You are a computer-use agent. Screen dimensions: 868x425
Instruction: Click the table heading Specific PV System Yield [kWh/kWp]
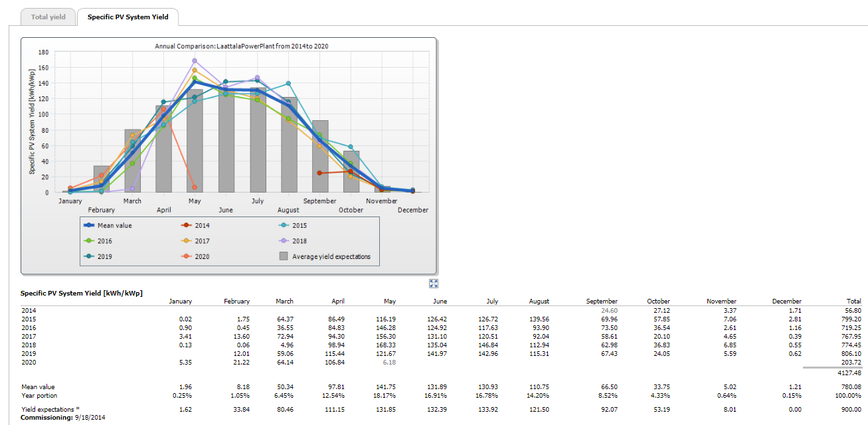pyautogui.click(x=82, y=293)
